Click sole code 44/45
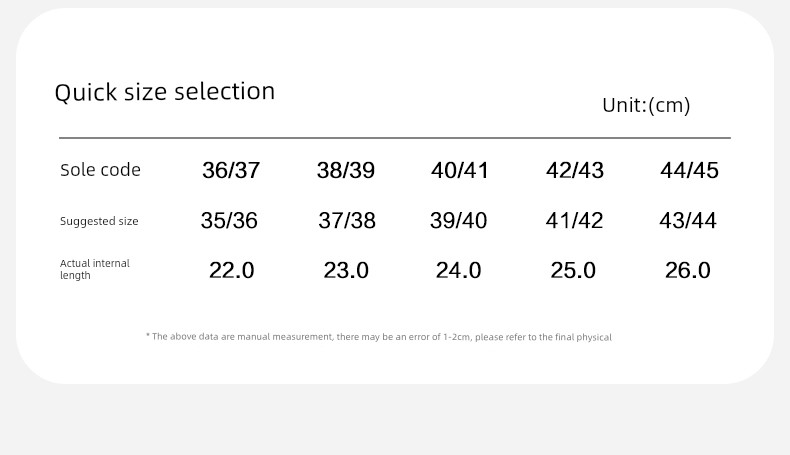 (689, 170)
